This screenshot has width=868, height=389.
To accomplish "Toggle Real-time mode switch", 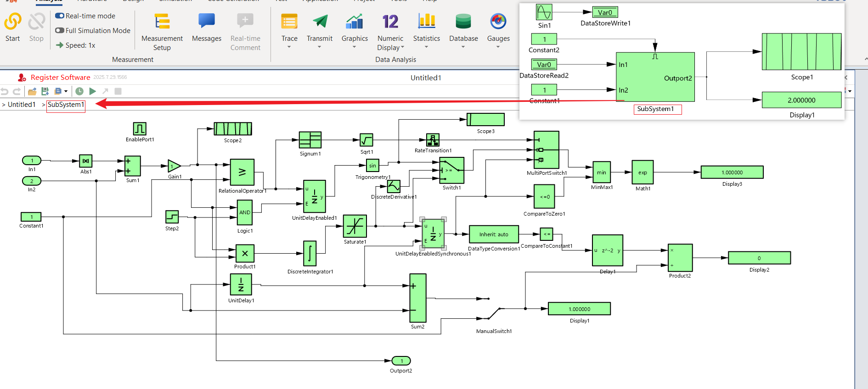I will click(60, 16).
